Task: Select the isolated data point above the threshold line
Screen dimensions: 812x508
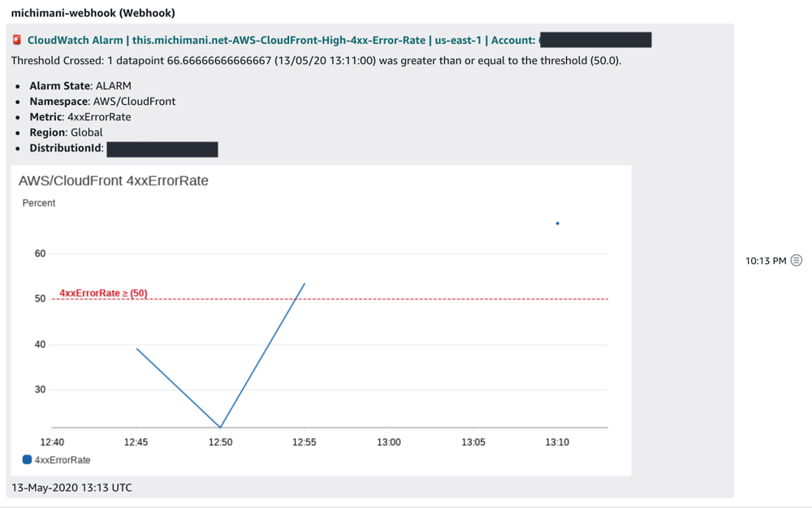Action: (x=557, y=223)
